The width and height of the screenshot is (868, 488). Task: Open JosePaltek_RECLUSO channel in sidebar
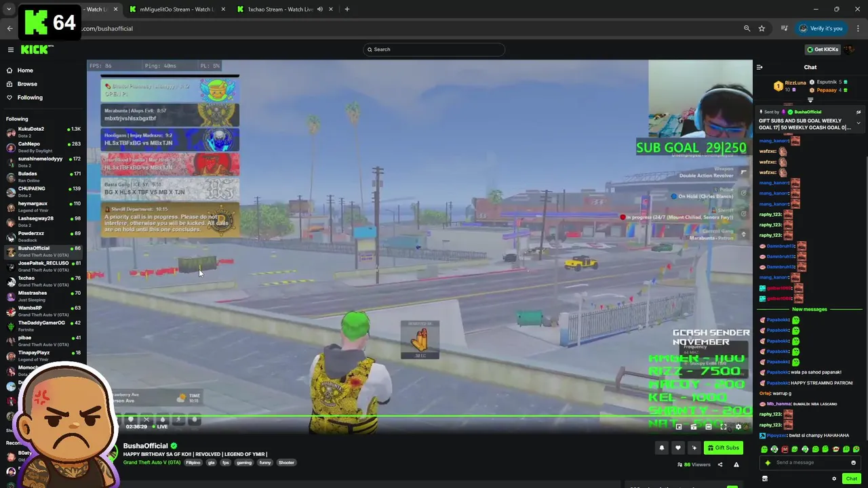click(43, 266)
